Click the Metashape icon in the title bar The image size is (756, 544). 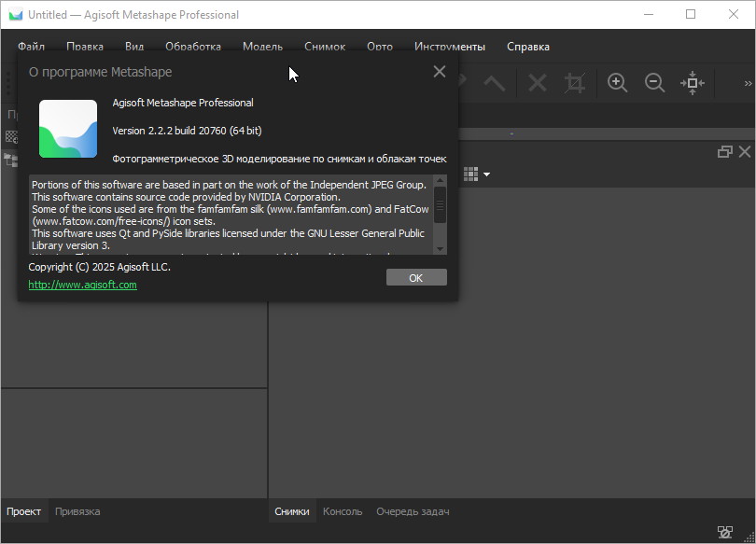coord(16,14)
